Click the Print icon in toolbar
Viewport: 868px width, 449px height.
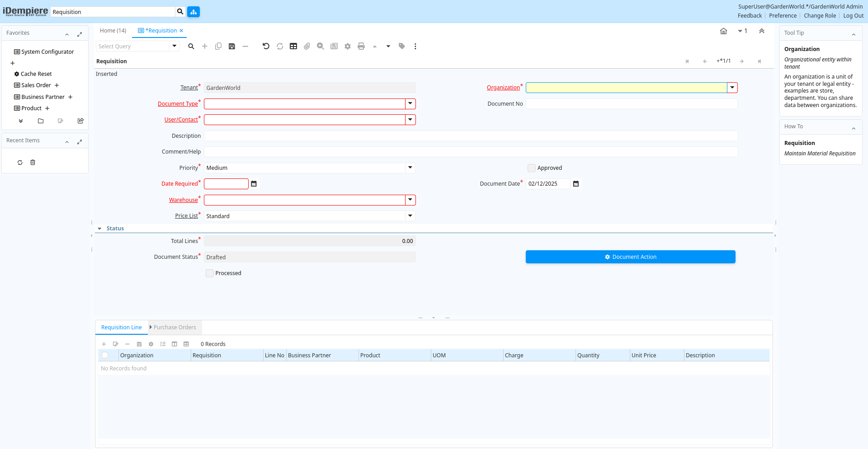point(361,47)
